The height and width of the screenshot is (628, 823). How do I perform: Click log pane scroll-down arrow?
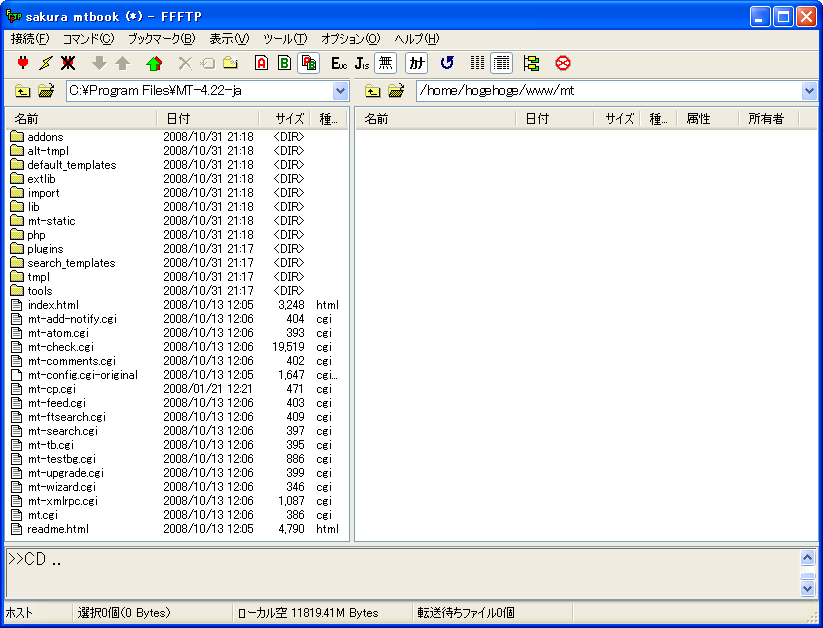(807, 588)
